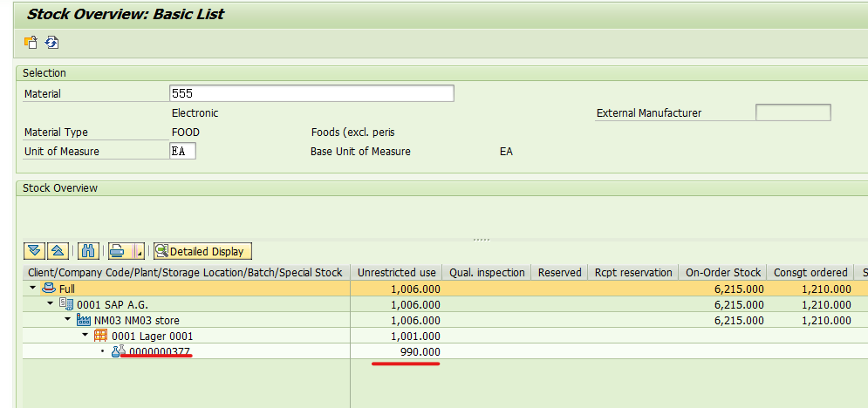868x408 pixels.
Task: Collapse the 0001 Lager 0001 node
Action: (85, 336)
